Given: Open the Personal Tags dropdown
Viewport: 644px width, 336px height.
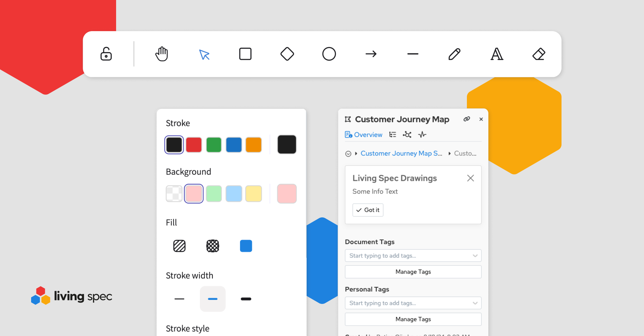Looking at the screenshot, I should click(475, 303).
